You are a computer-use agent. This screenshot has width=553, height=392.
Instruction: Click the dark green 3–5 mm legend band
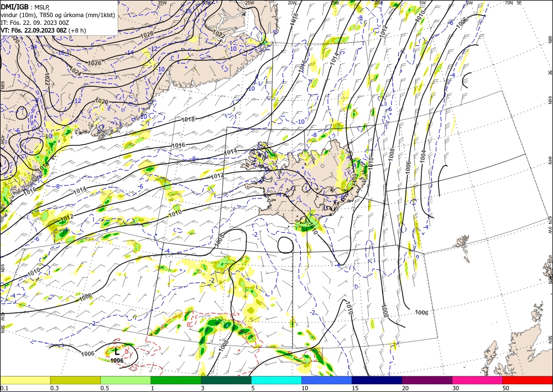pos(226,380)
